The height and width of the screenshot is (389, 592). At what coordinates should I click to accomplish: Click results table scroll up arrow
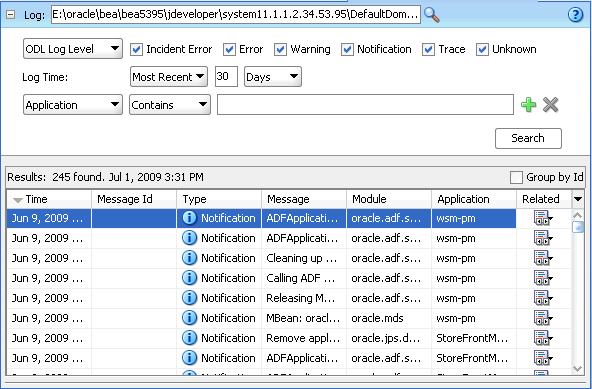578,215
